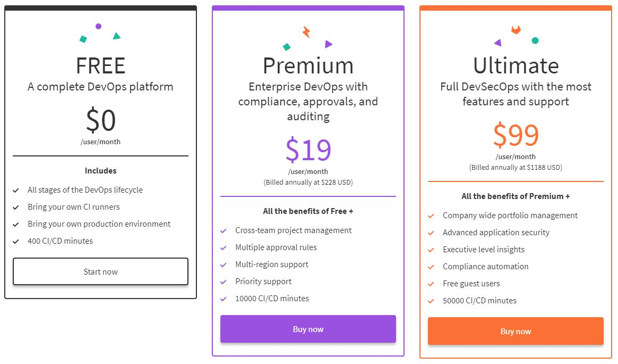Click checkmark next to Free guest users
This screenshot has height=364, width=618.
(431, 284)
